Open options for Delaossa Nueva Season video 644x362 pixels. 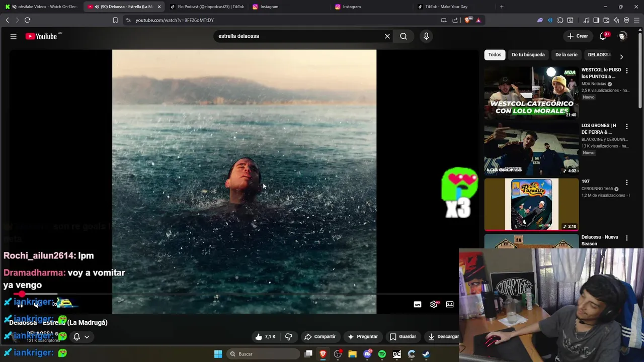tap(627, 238)
